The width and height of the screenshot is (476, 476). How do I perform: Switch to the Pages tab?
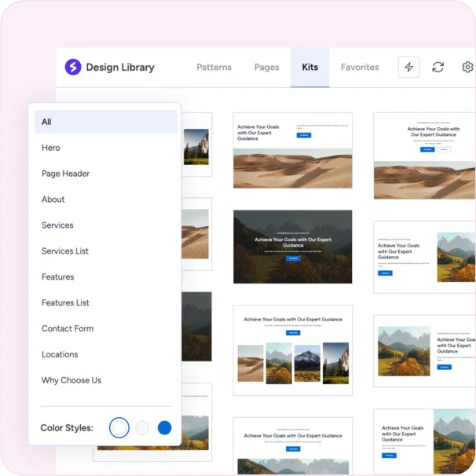266,68
